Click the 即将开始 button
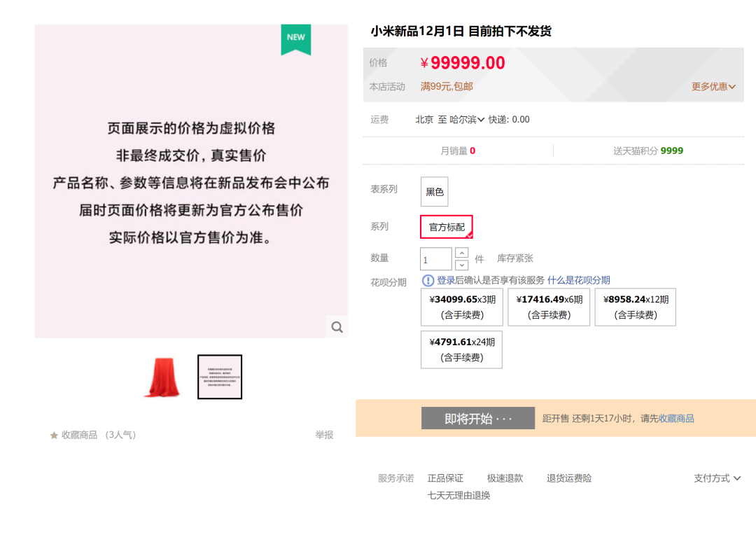The width and height of the screenshot is (756, 535). 478,418
